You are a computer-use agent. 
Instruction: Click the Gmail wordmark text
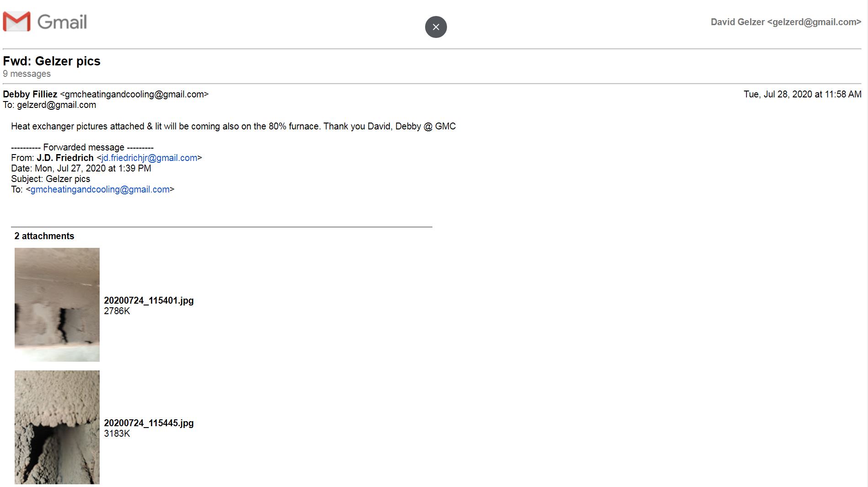(62, 22)
